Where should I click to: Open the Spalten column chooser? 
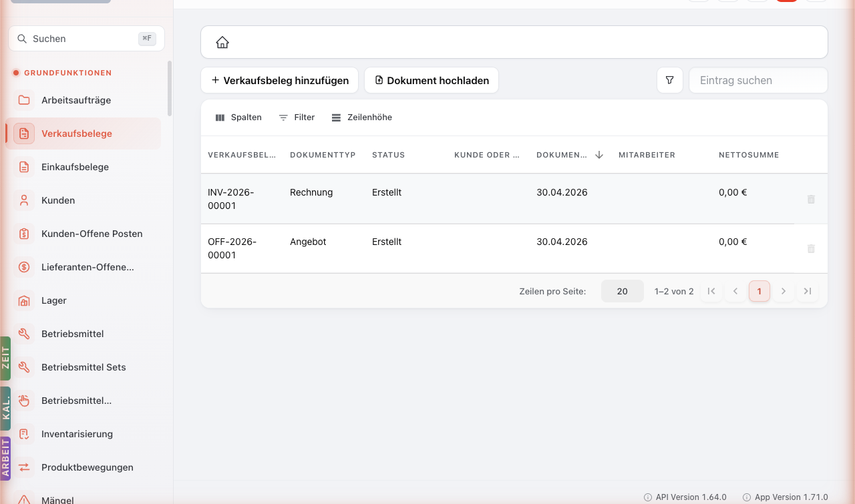(x=238, y=117)
